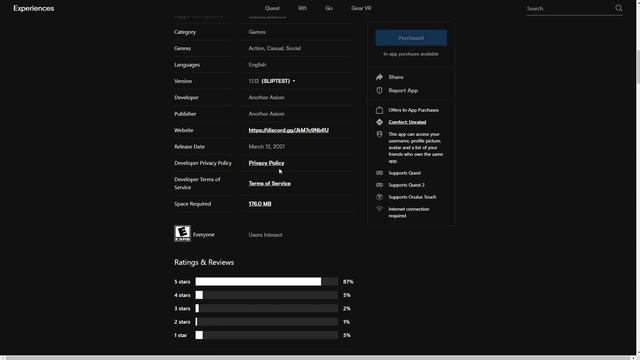Click the Supports Oculus Touch controller icon
This screenshot has height=360, width=640.
pos(379,197)
